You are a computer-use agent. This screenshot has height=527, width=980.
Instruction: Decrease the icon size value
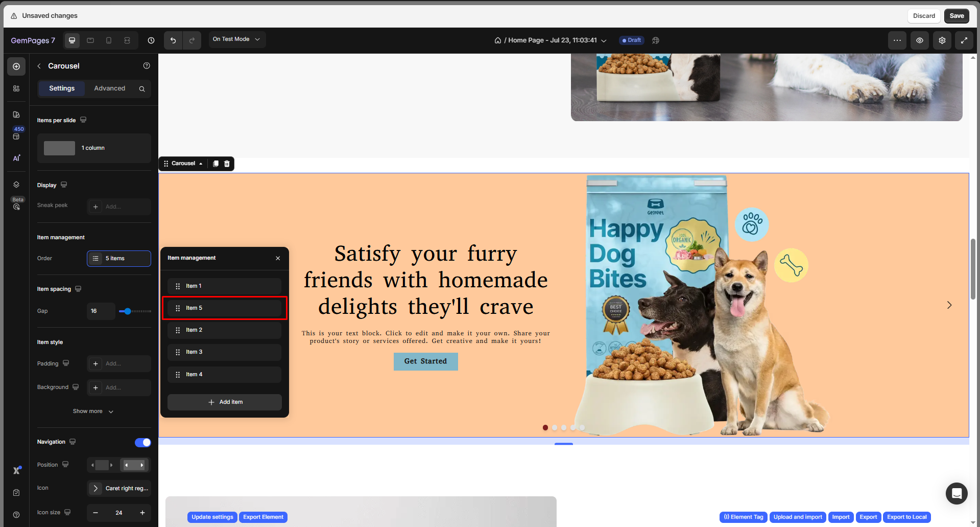point(95,513)
